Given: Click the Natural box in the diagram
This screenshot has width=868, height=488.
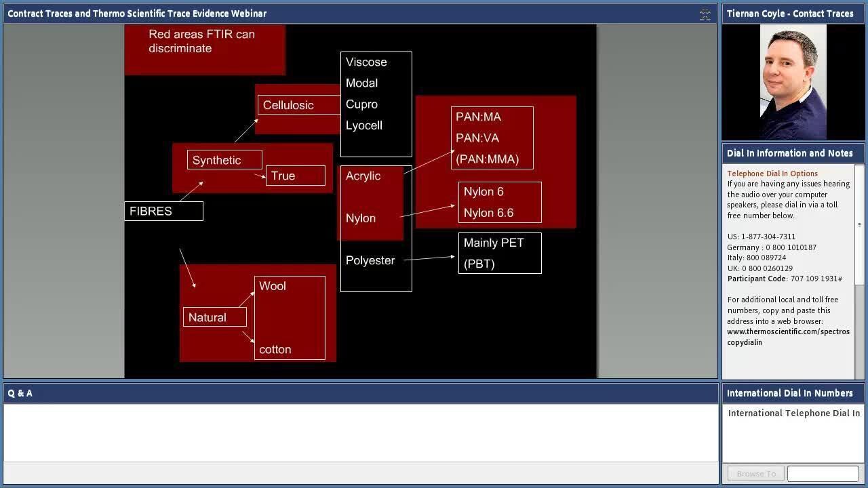Looking at the screenshot, I should (214, 317).
